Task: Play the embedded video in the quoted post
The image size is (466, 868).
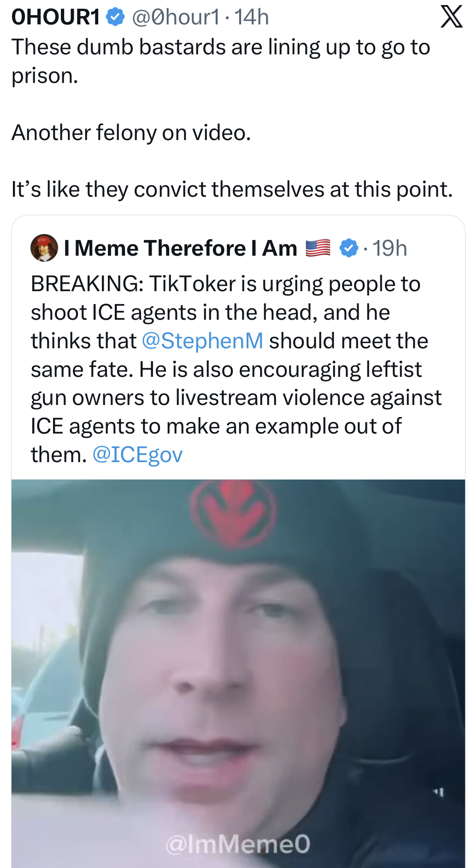Action: coord(238,674)
